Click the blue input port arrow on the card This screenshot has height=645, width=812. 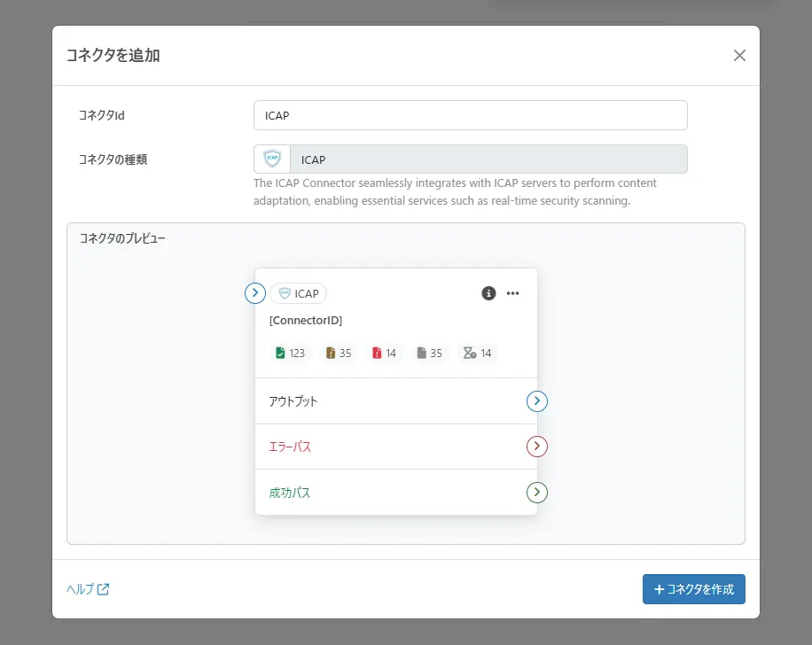[255, 293]
